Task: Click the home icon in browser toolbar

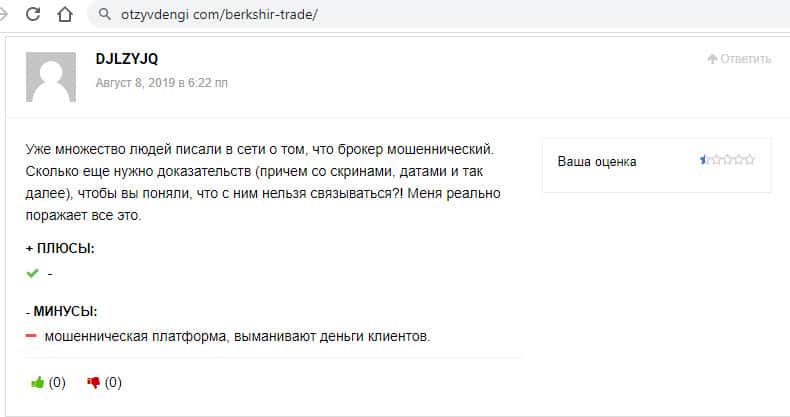Action: pos(65,15)
